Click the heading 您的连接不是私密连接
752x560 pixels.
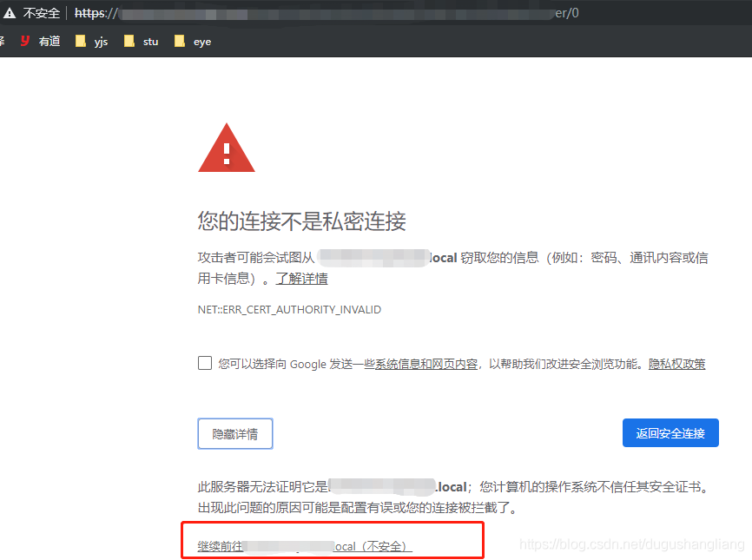[x=301, y=221]
